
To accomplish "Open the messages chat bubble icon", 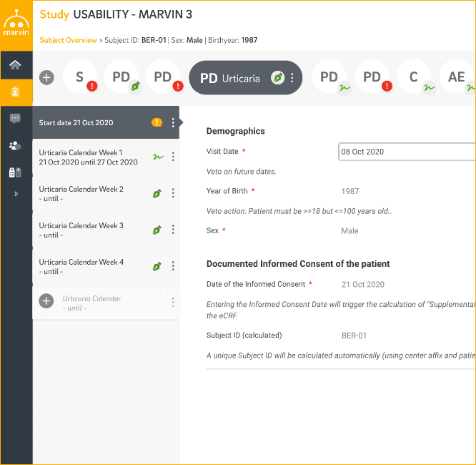I will [x=16, y=119].
